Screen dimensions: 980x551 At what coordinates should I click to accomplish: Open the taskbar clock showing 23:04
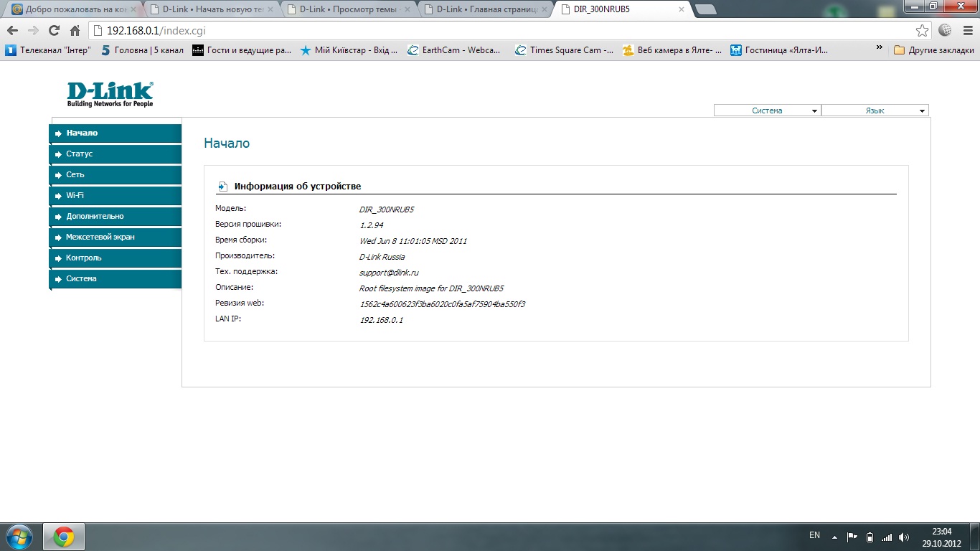click(941, 537)
